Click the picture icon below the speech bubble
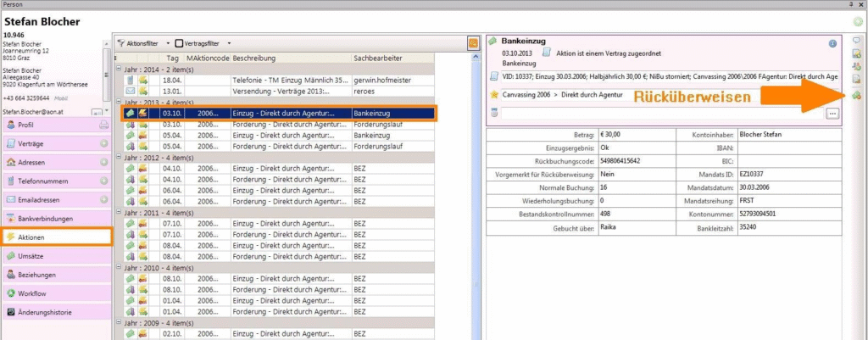The height and width of the screenshot is (340, 868). click(x=856, y=53)
